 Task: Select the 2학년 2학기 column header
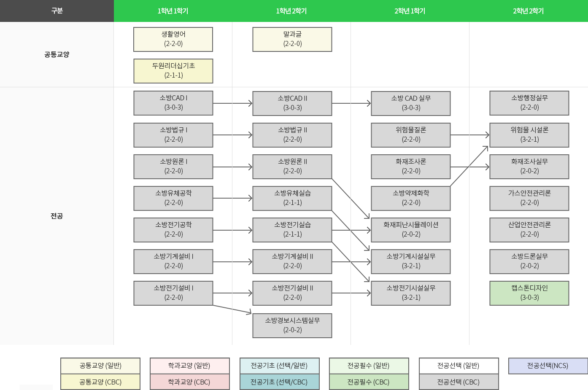click(x=529, y=11)
